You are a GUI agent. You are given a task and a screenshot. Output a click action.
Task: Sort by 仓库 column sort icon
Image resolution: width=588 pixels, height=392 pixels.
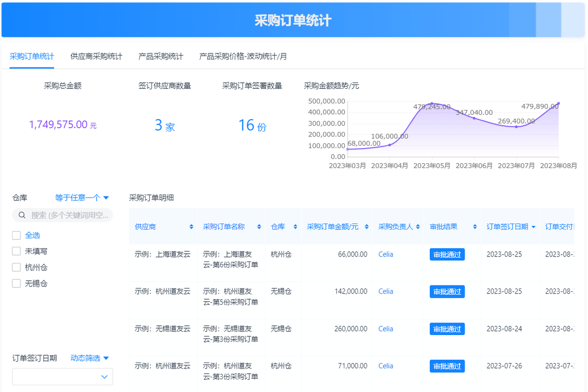pos(295,227)
